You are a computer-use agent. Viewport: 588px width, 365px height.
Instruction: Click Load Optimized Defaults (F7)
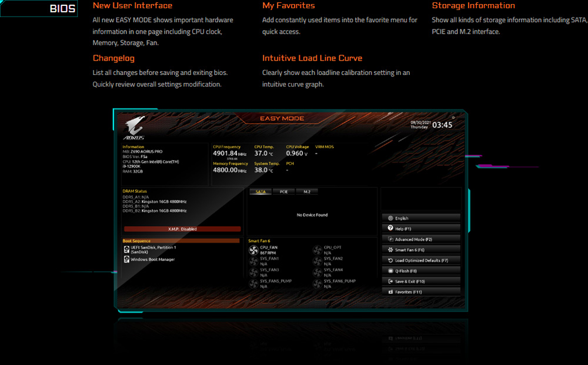(x=421, y=260)
